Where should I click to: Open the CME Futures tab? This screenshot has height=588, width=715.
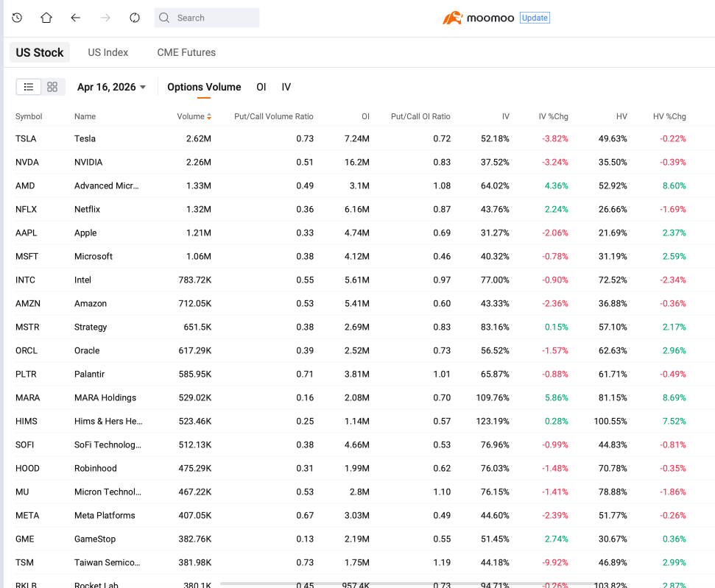[x=186, y=52]
